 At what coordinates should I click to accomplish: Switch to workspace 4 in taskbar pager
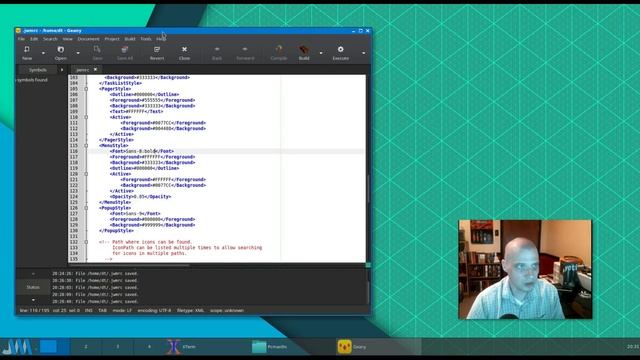(x=149, y=347)
